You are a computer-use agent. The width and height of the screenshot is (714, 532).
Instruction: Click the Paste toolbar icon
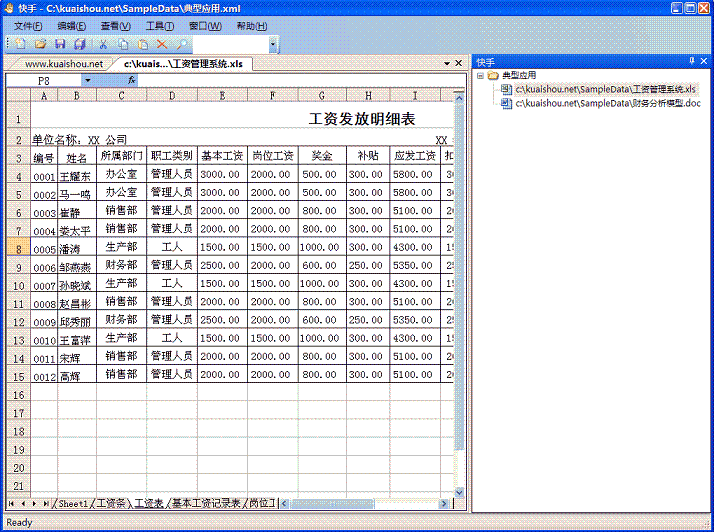point(142,44)
